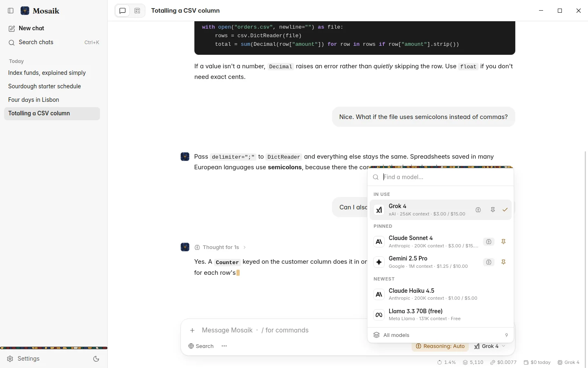Image resolution: width=588 pixels, height=368 pixels.
Task: Click the Meta logo beside Llama 3.3
Action: coord(379,315)
